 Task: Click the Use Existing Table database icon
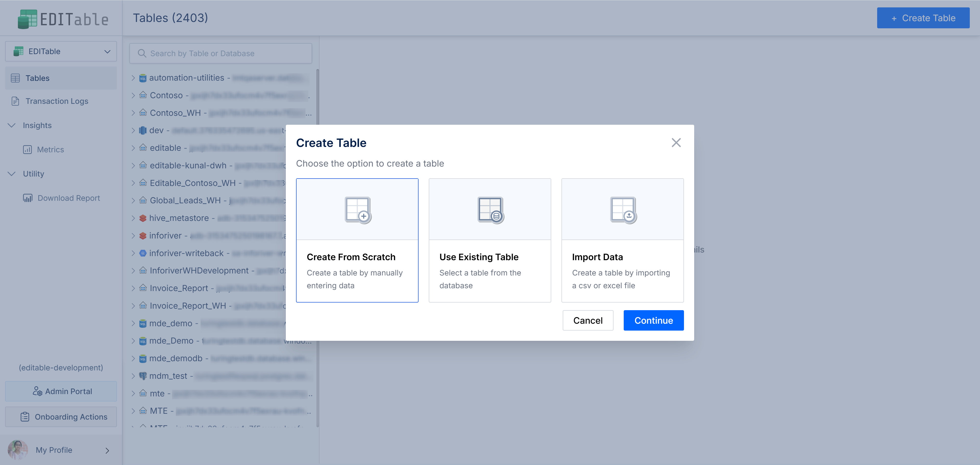click(490, 209)
